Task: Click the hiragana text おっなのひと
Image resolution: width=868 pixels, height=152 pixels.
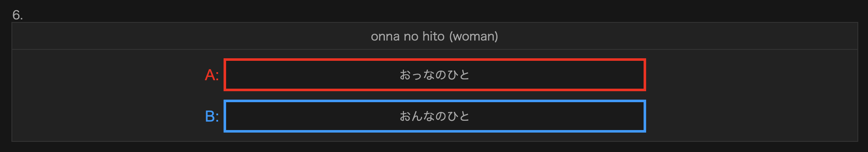Action: coord(434,75)
